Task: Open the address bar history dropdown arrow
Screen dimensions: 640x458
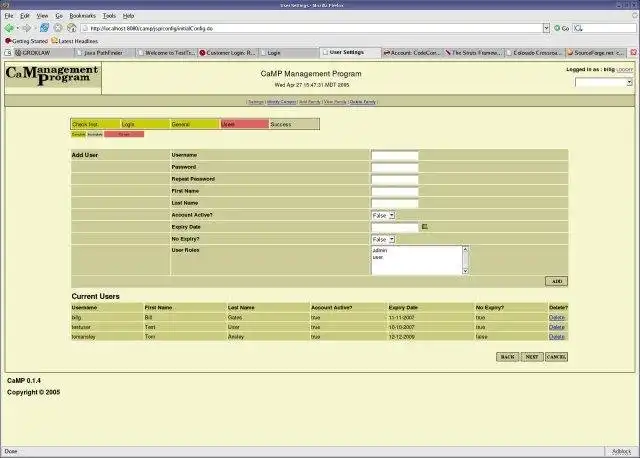Action: coord(546,28)
